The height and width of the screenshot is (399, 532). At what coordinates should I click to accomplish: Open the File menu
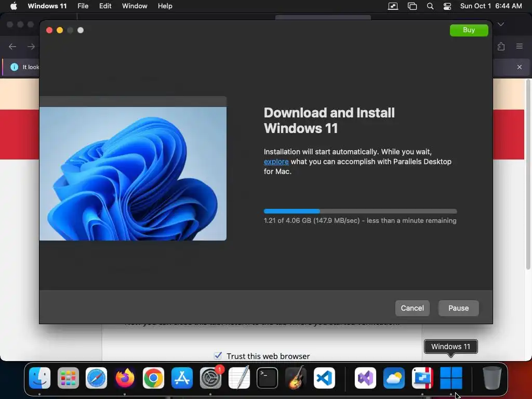(x=83, y=6)
